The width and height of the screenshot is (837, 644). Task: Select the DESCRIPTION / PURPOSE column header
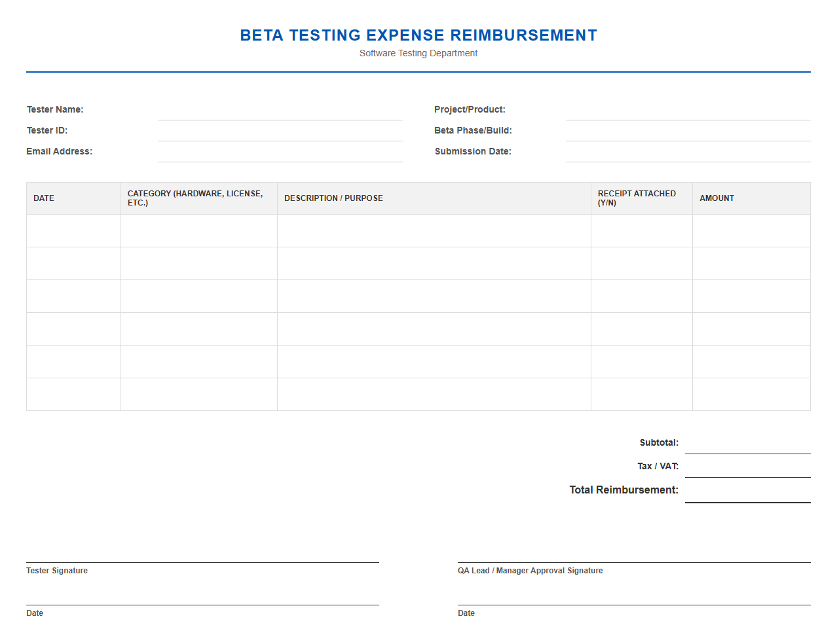click(x=434, y=198)
